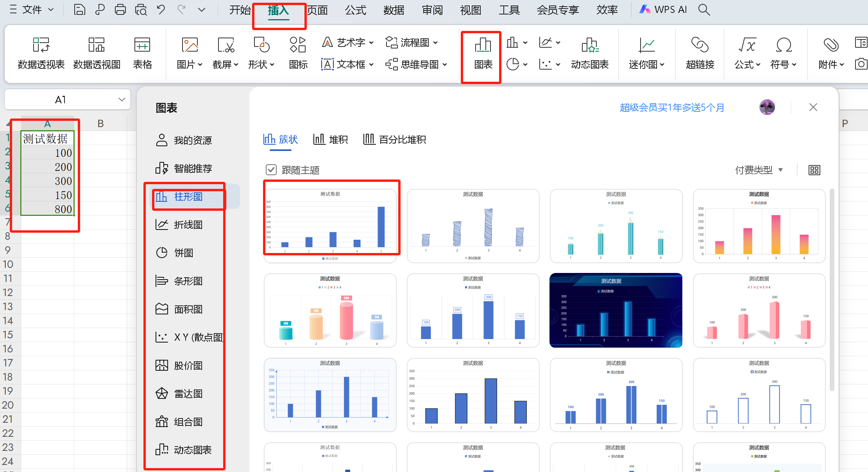This screenshot has height=472, width=868.
Task: Open WPS AI assistant
Action: [663, 9]
